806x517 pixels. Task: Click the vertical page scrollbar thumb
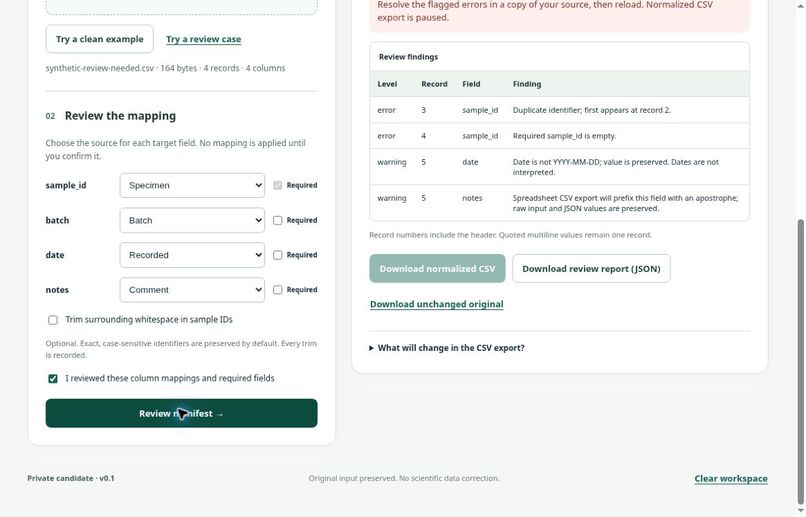800,362
